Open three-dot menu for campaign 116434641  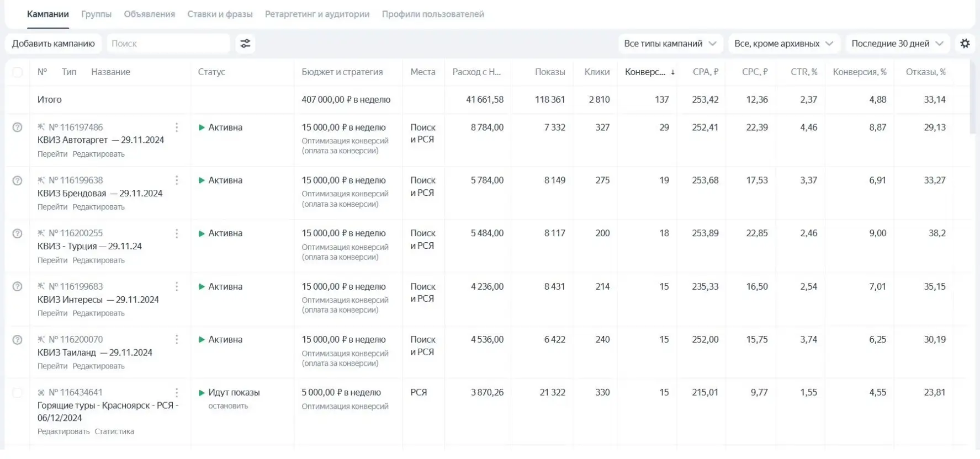tap(177, 393)
